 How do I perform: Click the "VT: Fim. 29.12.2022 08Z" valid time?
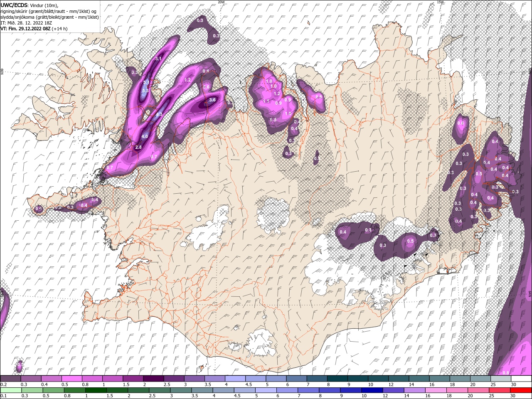click(25, 29)
